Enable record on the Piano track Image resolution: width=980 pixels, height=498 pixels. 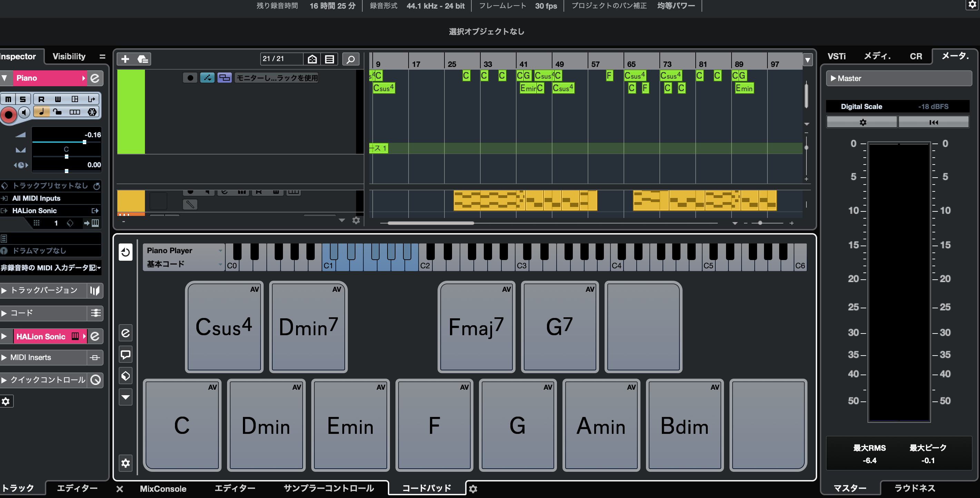coord(8,114)
